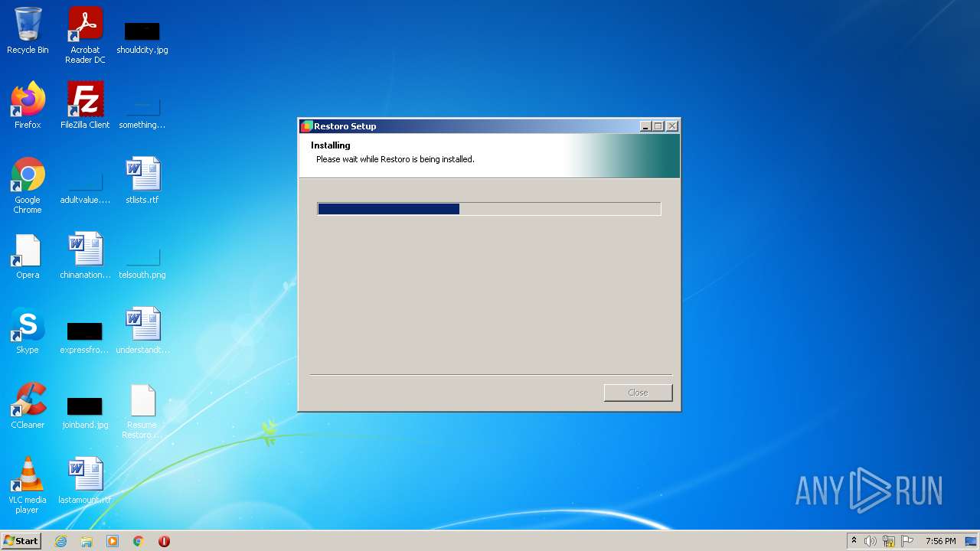Select stlists.rtf document icon
The image size is (980, 551).
coord(142,181)
